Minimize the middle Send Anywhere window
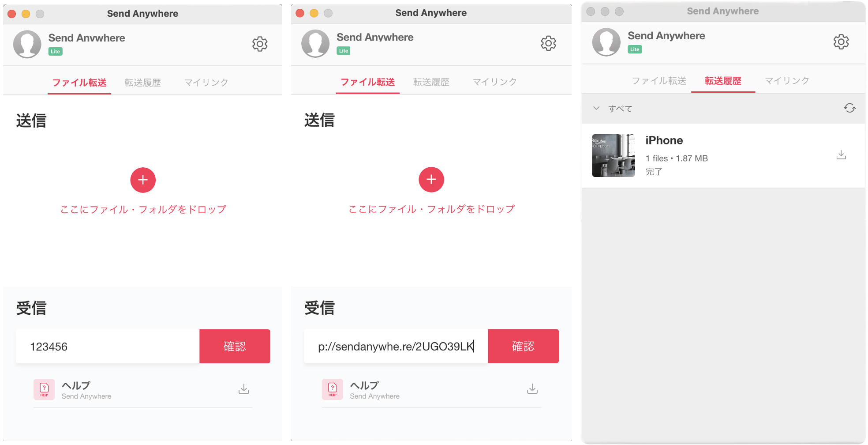 (314, 13)
